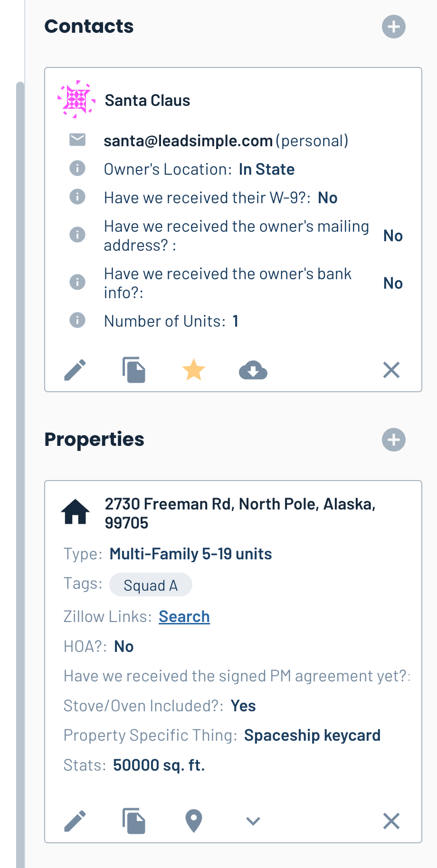Click the house icon on property card
This screenshot has width=437, height=868.
[x=76, y=512]
